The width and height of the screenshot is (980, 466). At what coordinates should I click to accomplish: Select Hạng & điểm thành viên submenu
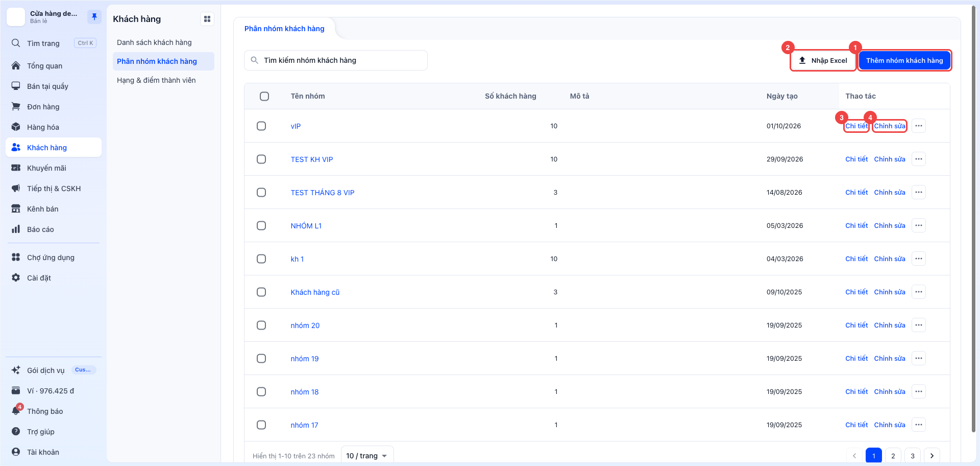(x=163, y=80)
